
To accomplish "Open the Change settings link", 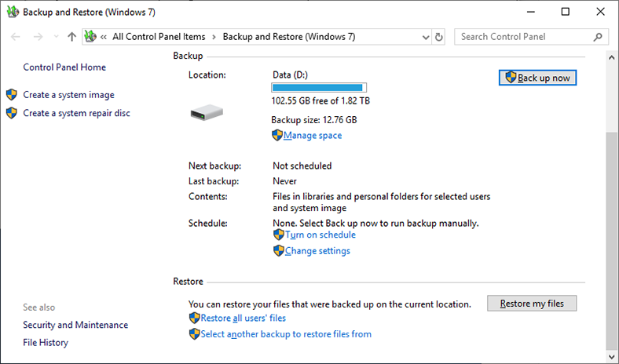I will point(317,251).
